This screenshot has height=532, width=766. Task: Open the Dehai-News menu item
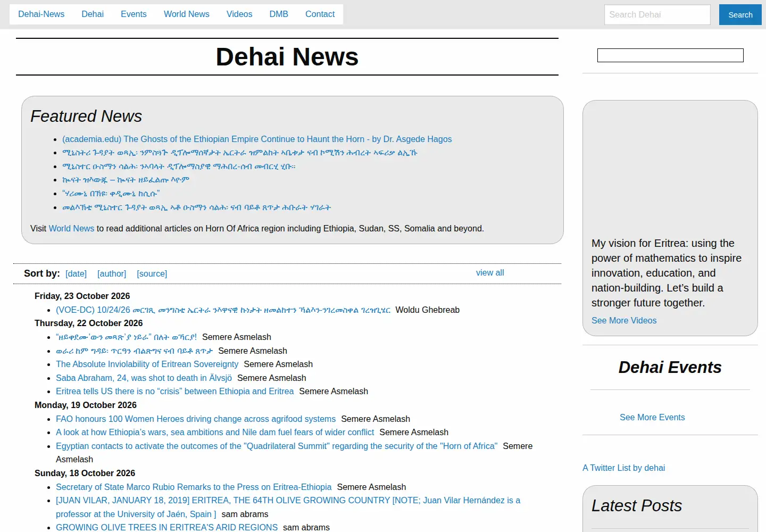coord(41,14)
